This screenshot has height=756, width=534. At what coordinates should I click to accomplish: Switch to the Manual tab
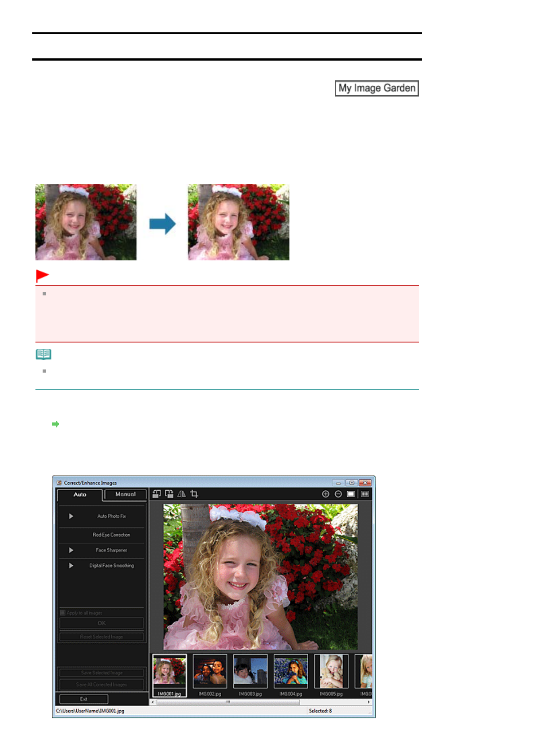pos(125,494)
